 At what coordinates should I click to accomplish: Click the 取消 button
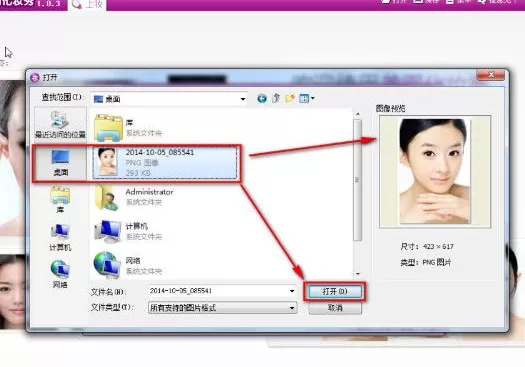334,307
